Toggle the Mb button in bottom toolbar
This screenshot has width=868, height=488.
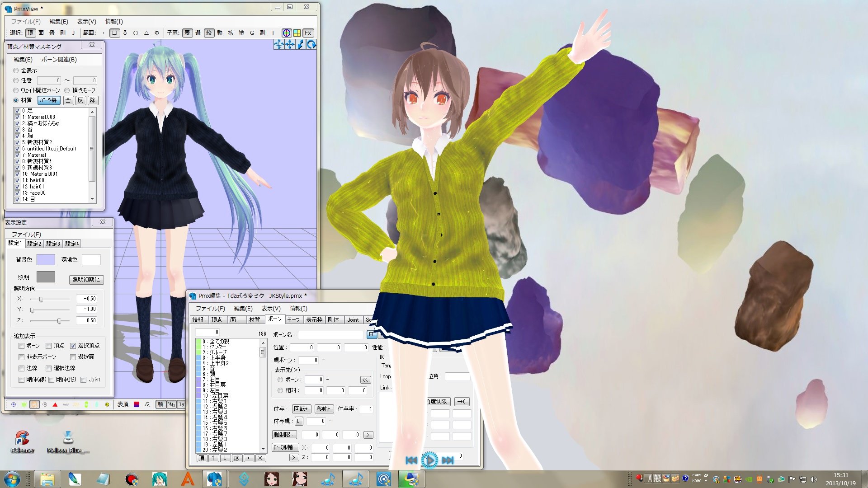point(171,404)
